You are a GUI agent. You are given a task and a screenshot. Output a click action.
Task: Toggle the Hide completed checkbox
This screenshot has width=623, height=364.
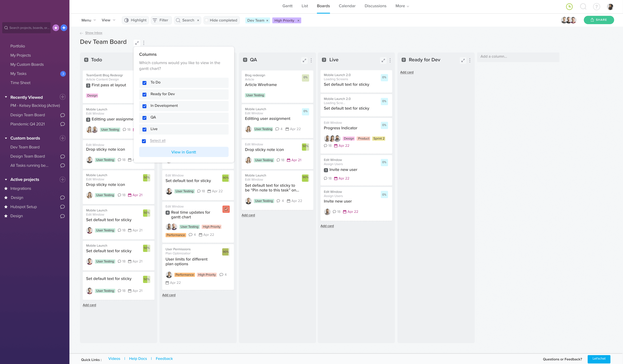206,21
